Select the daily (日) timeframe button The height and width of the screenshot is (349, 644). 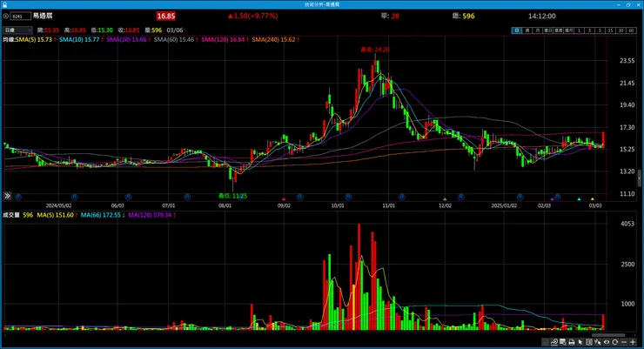tap(516, 30)
